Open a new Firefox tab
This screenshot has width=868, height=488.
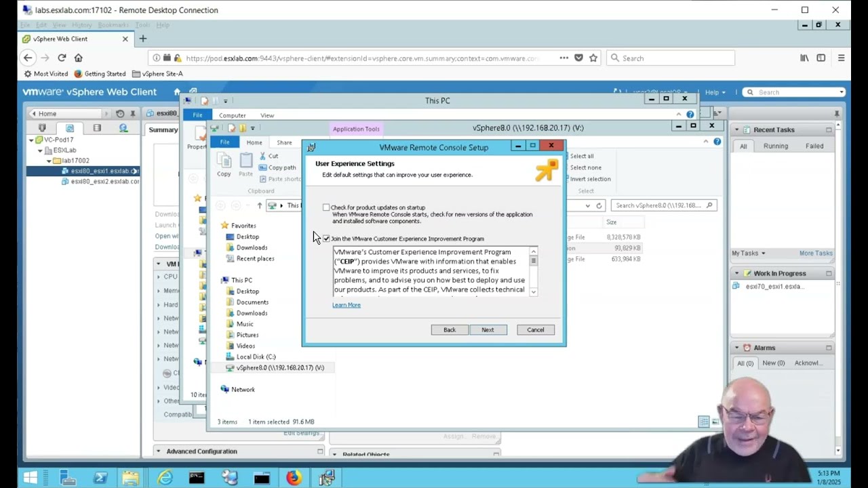143,39
